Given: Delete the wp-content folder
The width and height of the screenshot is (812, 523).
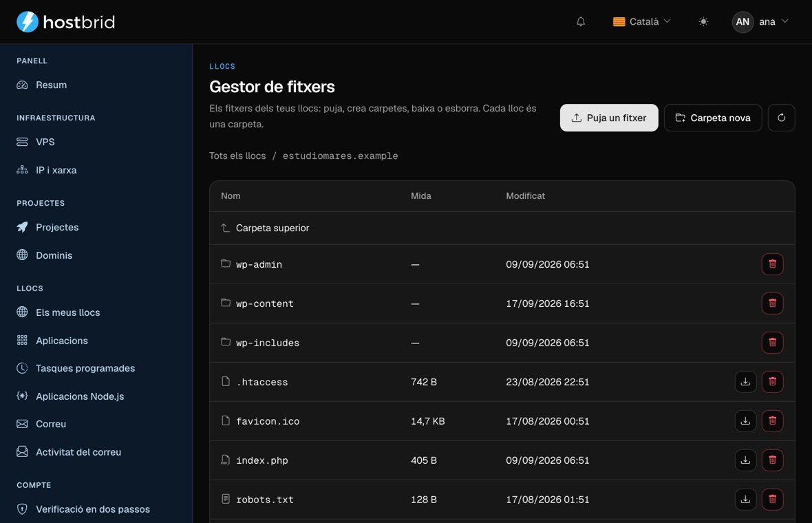Looking at the screenshot, I should tap(772, 303).
